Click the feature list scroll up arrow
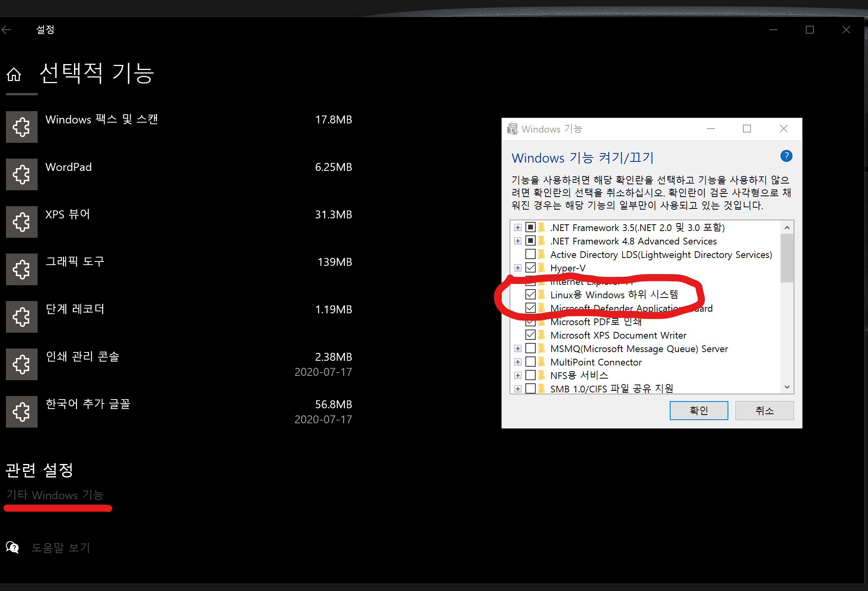The height and width of the screenshot is (591, 868). click(787, 227)
